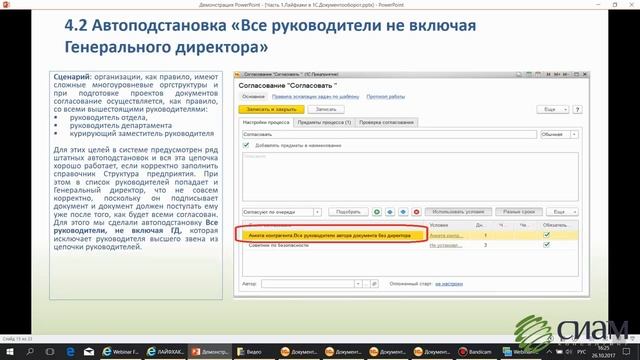Click the Использовать условия button
Viewport: 640px width, 360px height.
pyautogui.click(x=458, y=212)
